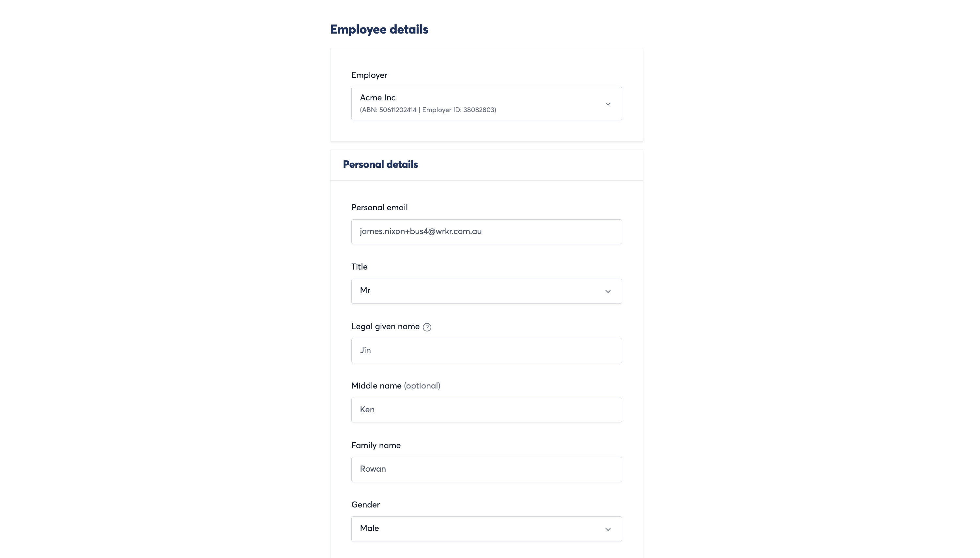Click the Family name field containing Rowan
The image size is (980, 558).
click(x=486, y=469)
